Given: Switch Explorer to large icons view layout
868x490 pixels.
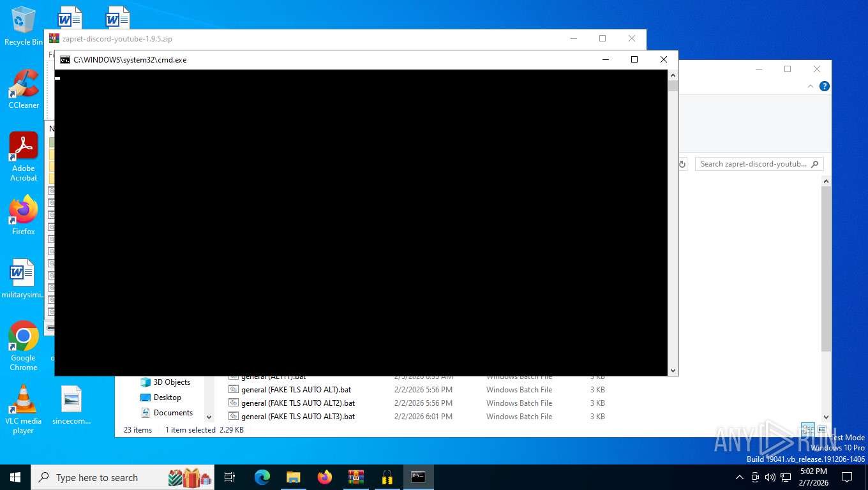Looking at the screenshot, I should click(x=821, y=430).
